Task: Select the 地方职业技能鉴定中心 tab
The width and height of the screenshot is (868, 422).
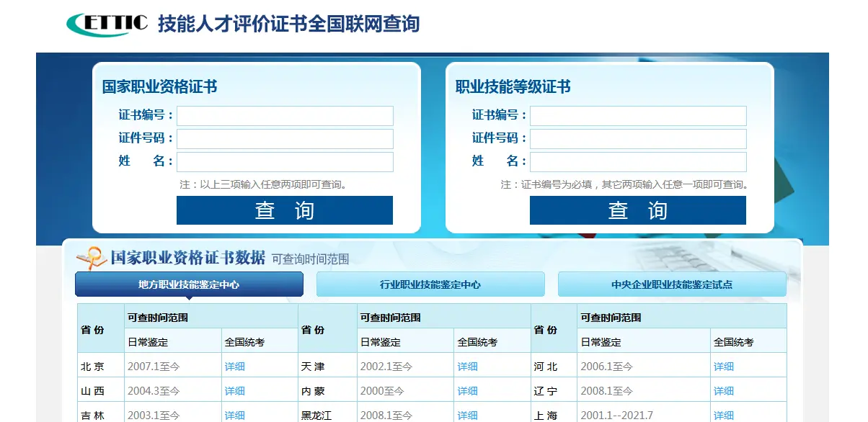Action: 189,284
